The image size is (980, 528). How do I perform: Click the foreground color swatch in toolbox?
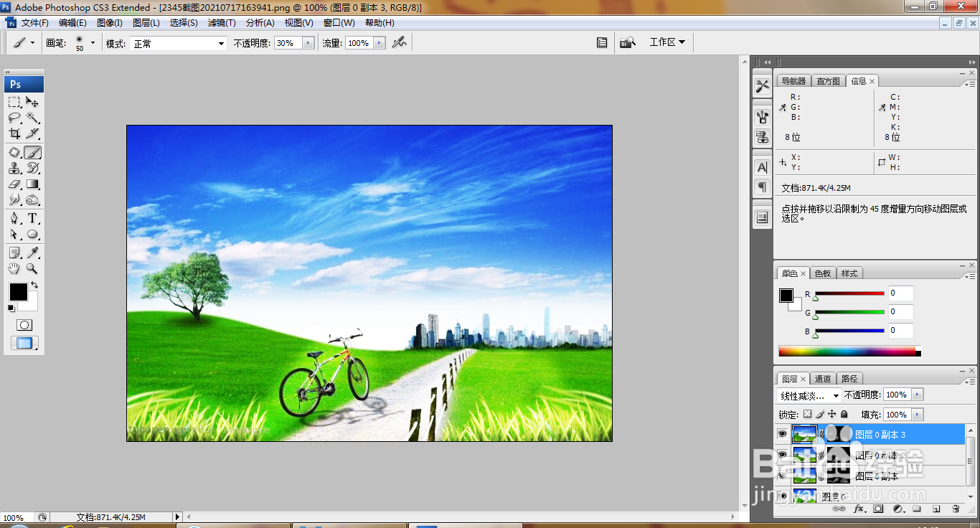(x=18, y=292)
